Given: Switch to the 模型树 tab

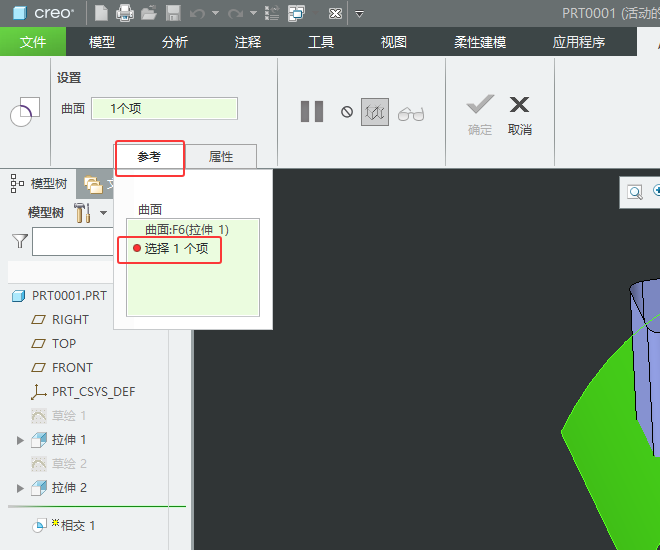Looking at the screenshot, I should pyautogui.click(x=39, y=183).
